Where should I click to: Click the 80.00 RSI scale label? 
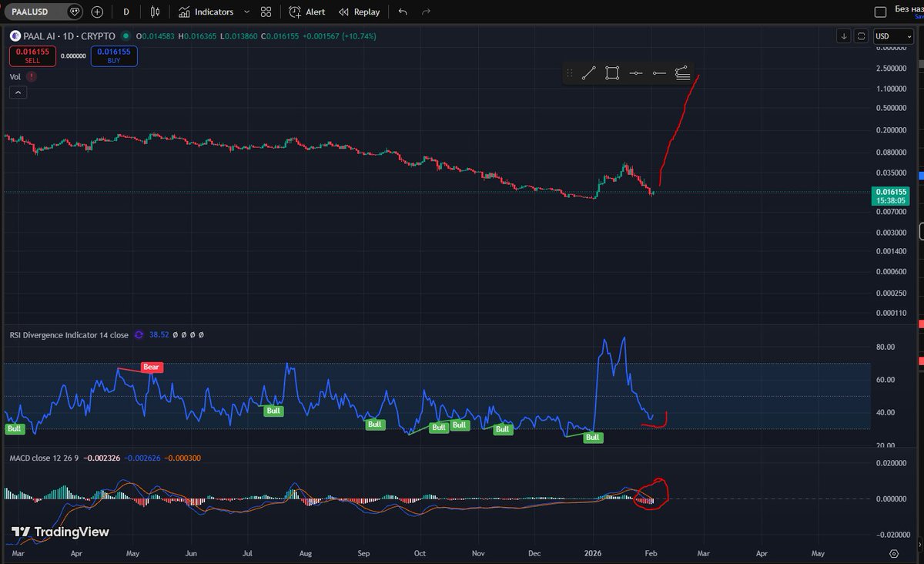885,347
